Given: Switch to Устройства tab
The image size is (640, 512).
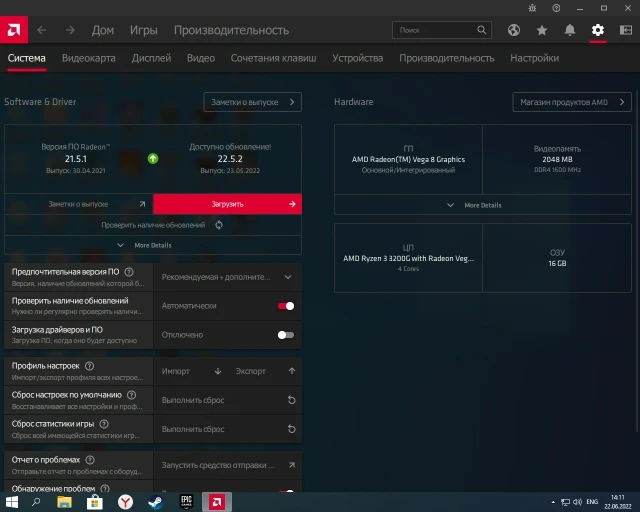Looking at the screenshot, I should pos(358,58).
